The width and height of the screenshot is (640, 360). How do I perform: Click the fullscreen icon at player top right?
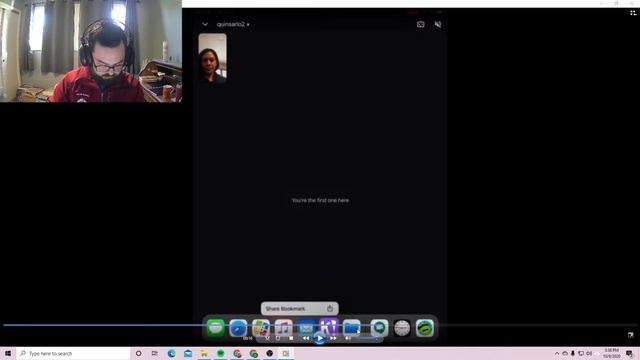(x=633, y=13)
